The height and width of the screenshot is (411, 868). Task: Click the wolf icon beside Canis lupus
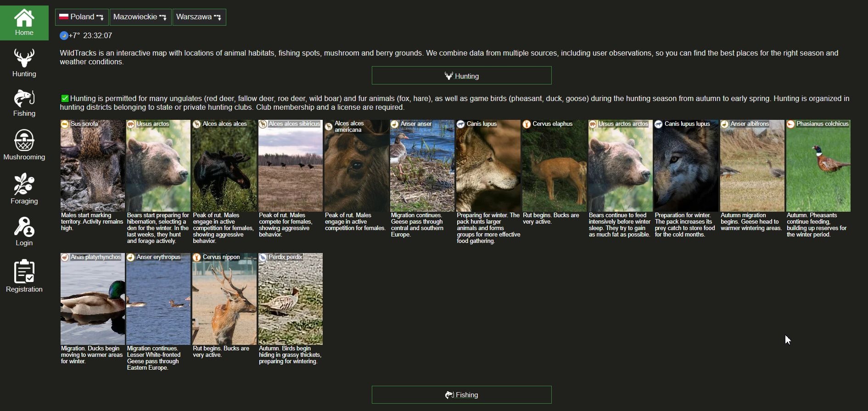coord(461,124)
